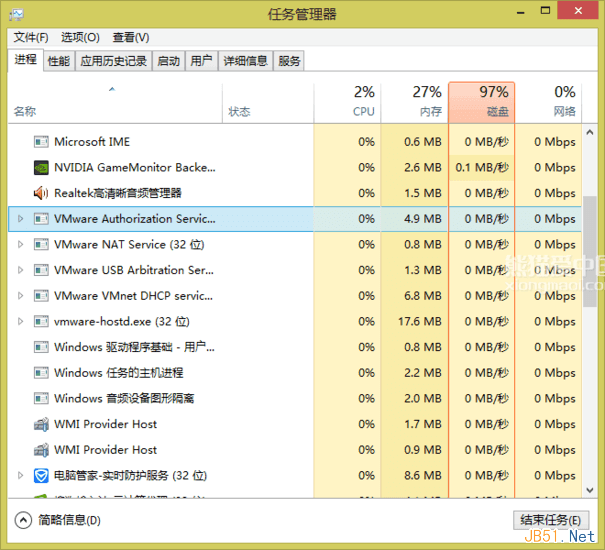The height and width of the screenshot is (550, 605).
Task: Click the 结束任务(E) button
Action: (x=551, y=520)
